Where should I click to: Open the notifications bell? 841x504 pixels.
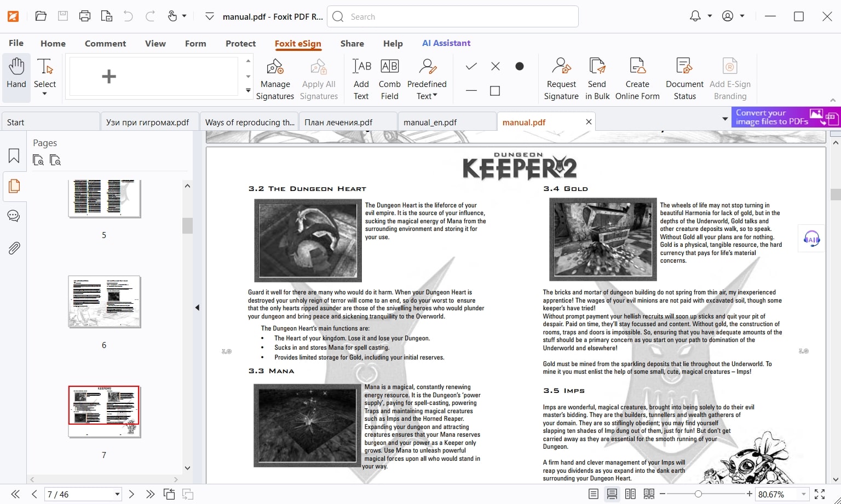point(695,16)
